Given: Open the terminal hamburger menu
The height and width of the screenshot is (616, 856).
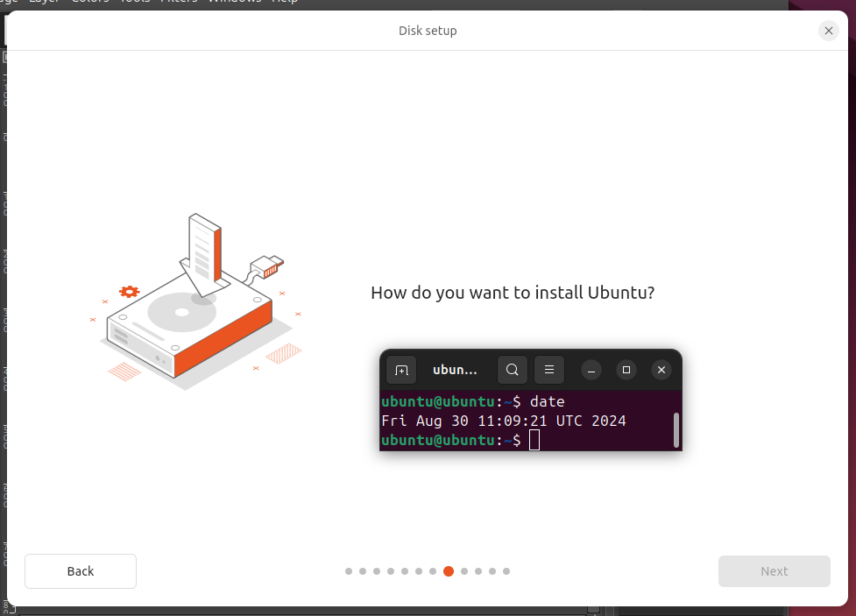Looking at the screenshot, I should (549, 370).
